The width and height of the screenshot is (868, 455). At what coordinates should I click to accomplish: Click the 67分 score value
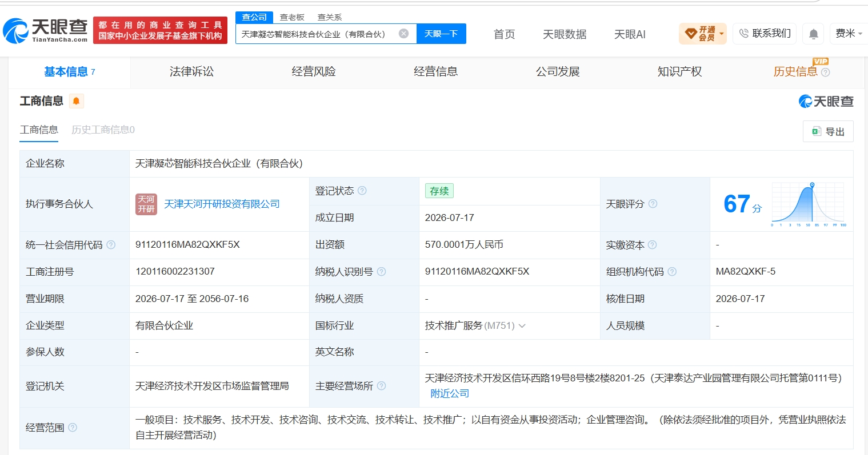742,204
